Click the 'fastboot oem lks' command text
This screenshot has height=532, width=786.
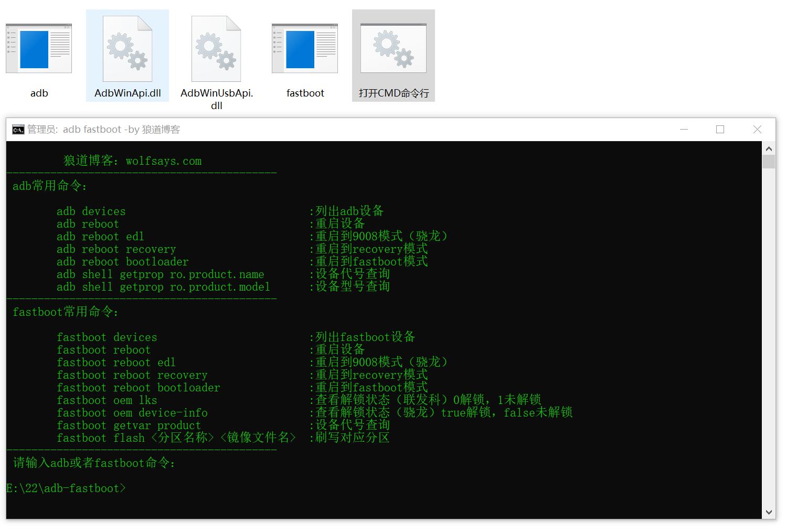(x=107, y=400)
